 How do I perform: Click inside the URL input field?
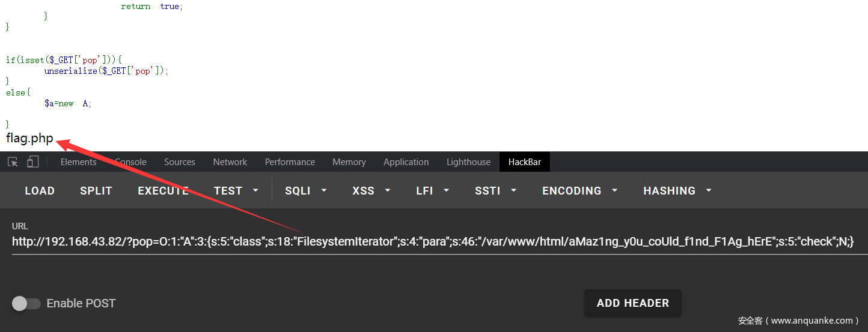click(x=433, y=242)
